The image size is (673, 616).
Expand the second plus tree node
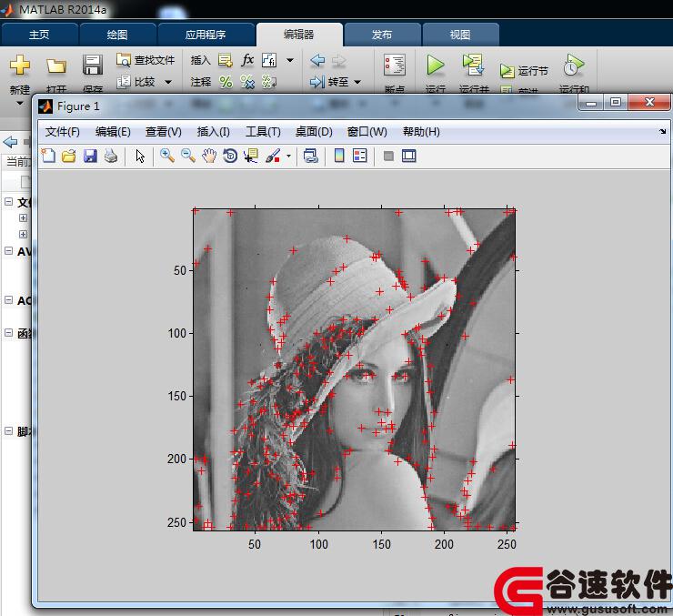coord(23,234)
